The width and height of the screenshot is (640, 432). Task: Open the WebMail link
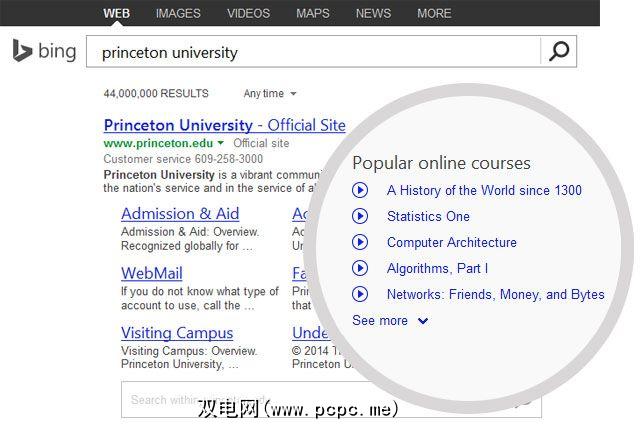pyautogui.click(x=152, y=273)
